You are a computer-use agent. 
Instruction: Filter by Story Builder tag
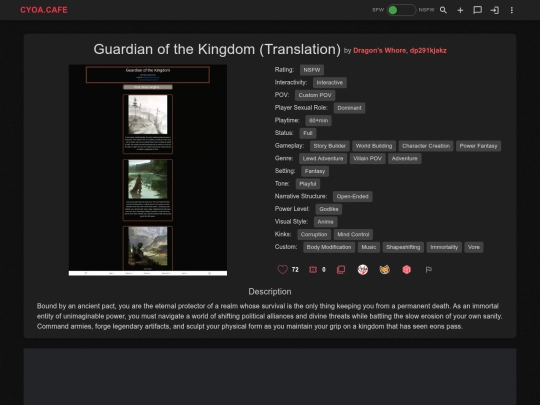pyautogui.click(x=330, y=146)
